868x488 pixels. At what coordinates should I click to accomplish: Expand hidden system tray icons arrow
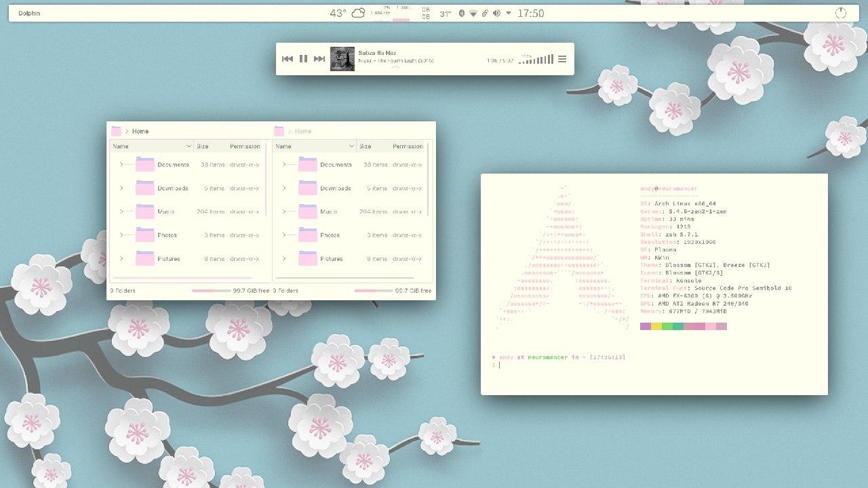[509, 13]
